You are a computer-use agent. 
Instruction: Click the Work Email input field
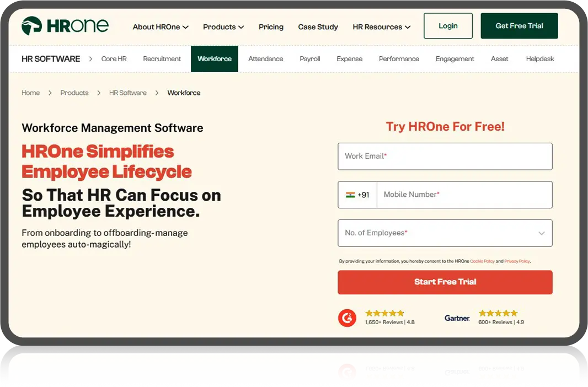pos(445,156)
